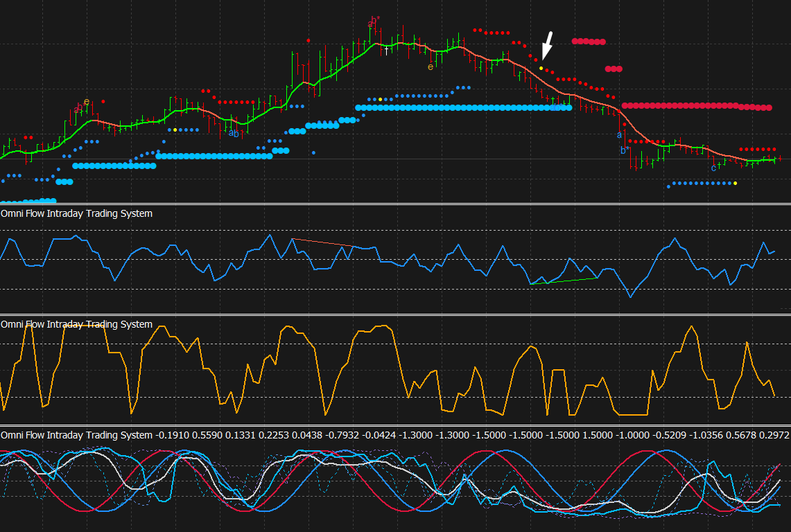Select the blue 'ab' wave label
Viewport: 791px width, 532px height.
click(234, 133)
